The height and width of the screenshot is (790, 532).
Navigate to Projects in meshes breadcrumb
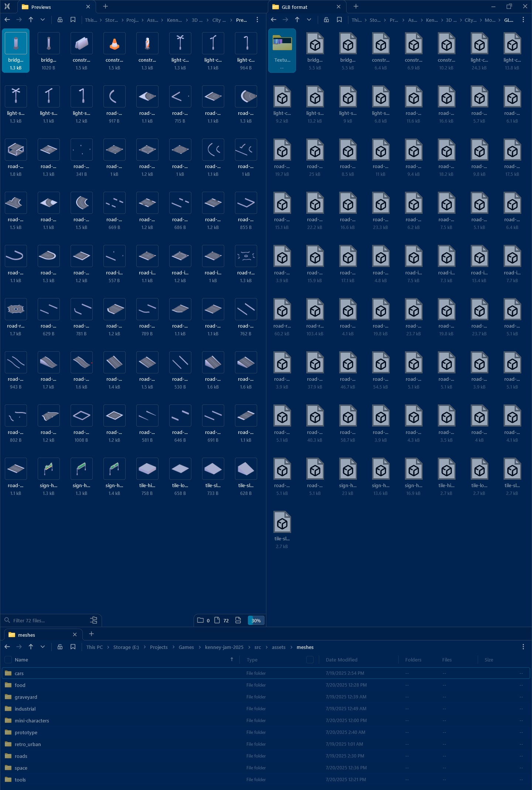[159, 647]
